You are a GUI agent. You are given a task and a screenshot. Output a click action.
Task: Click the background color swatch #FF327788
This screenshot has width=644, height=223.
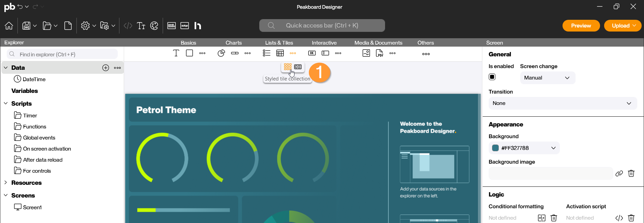[495, 148]
